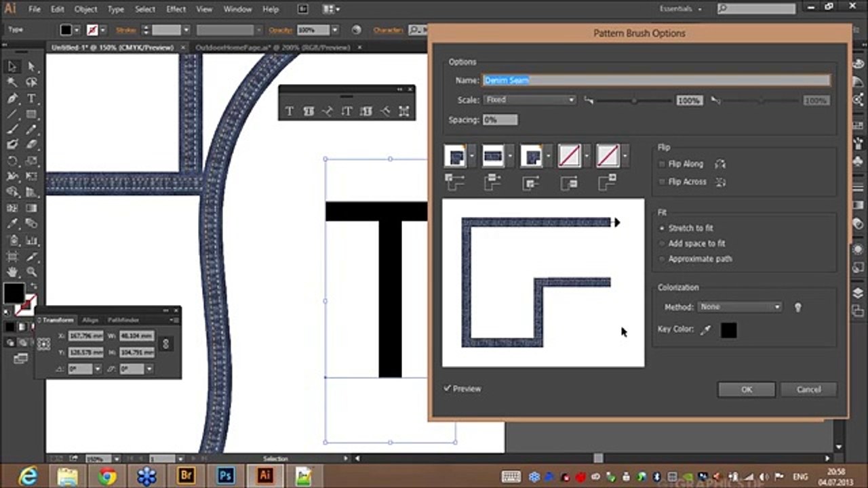Expand the end tile dropdown arrow

pyautogui.click(x=624, y=156)
